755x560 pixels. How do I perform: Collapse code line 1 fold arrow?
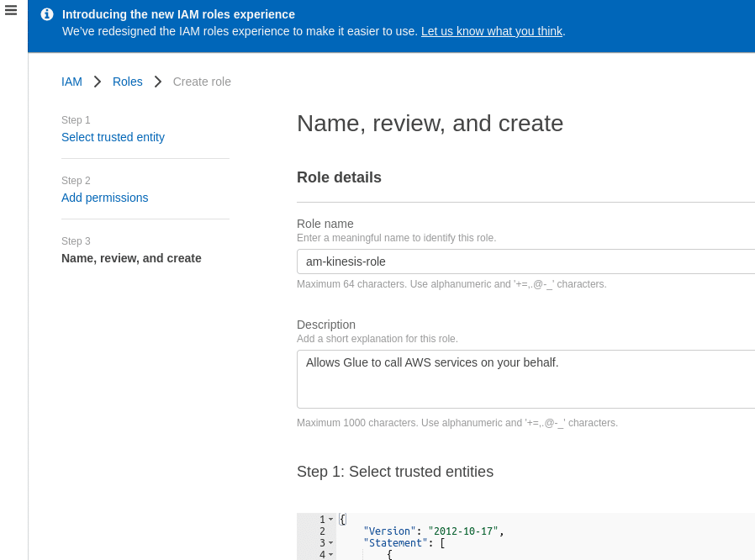click(330, 520)
